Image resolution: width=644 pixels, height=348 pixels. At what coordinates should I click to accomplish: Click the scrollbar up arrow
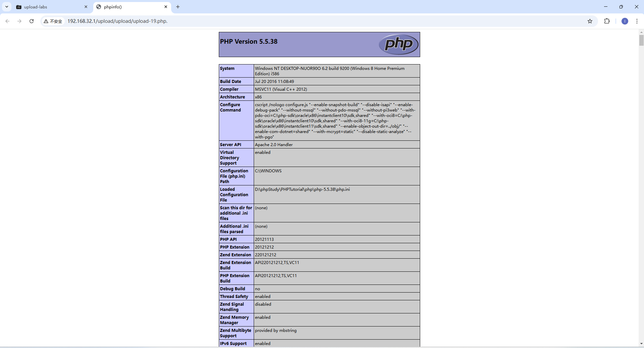coord(641,32)
